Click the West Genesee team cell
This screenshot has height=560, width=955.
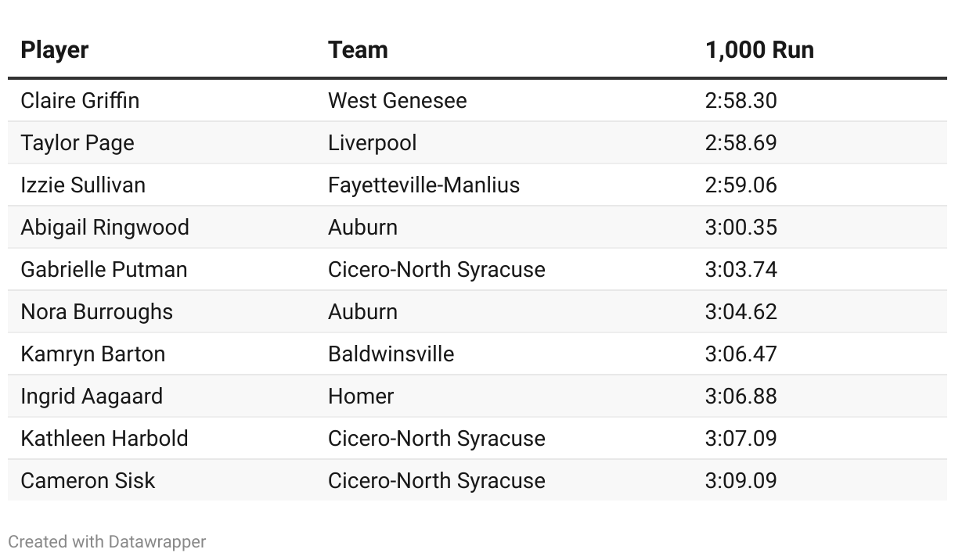pos(397,101)
